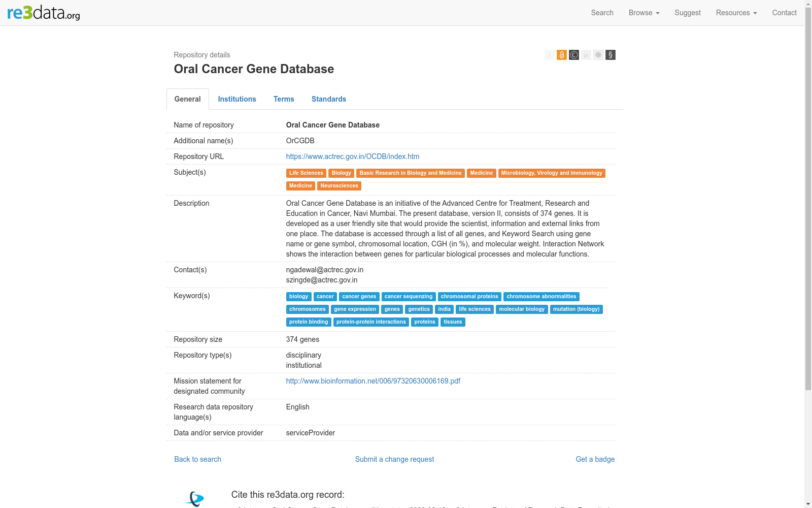The width and height of the screenshot is (812, 508).
Task: Click the vertical page scrollbar thumb
Action: point(808,198)
